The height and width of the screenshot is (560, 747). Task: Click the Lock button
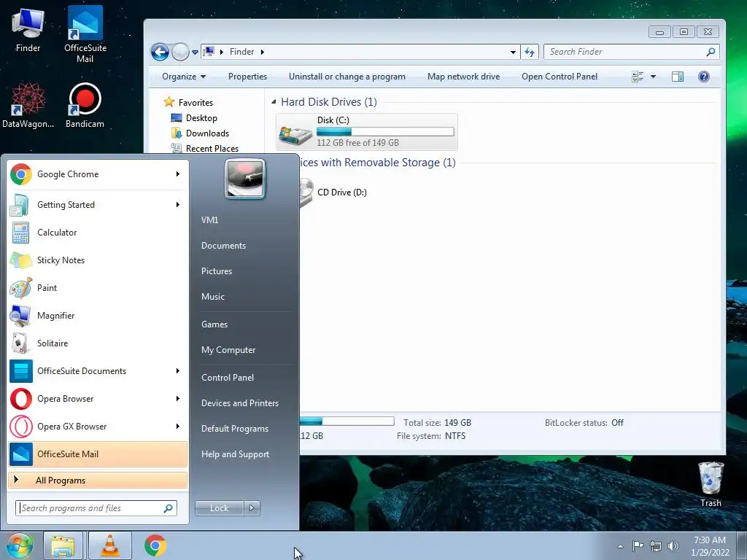220,508
